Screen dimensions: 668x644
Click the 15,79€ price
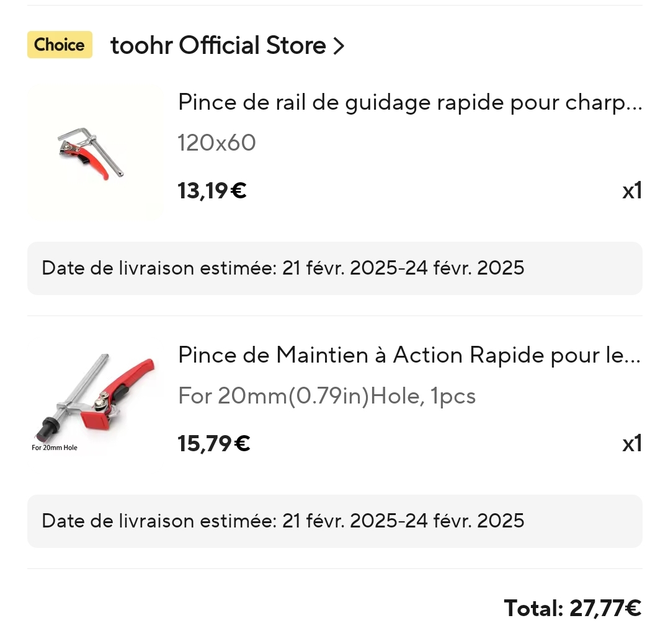click(x=214, y=444)
